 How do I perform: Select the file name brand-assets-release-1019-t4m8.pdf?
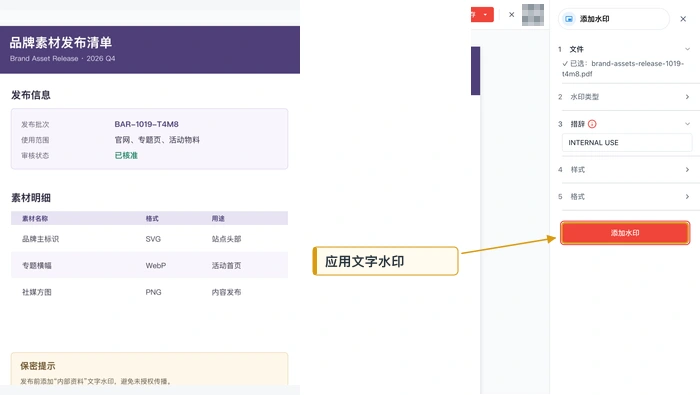tap(622, 69)
